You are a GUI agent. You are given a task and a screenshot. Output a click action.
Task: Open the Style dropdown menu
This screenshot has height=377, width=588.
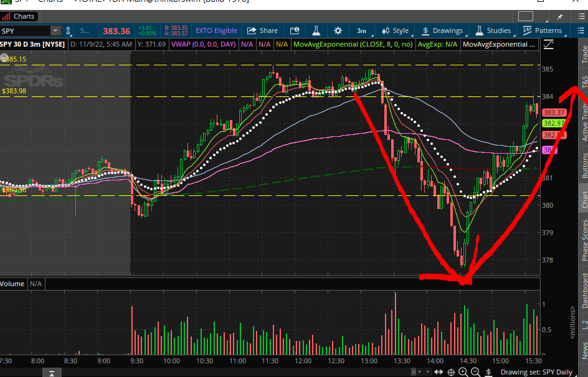tap(396, 30)
